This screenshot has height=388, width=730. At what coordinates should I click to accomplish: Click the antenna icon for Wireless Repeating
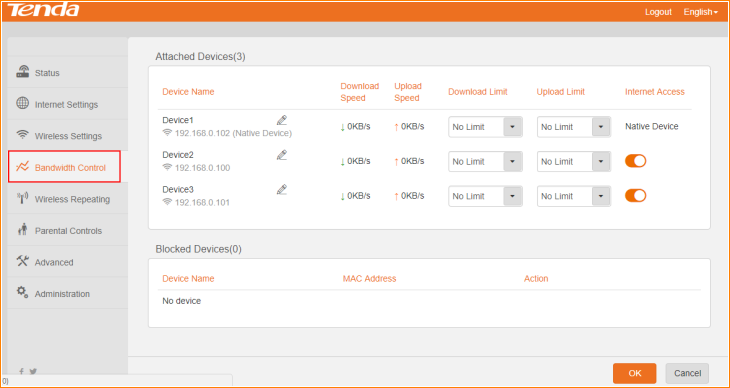(22, 198)
